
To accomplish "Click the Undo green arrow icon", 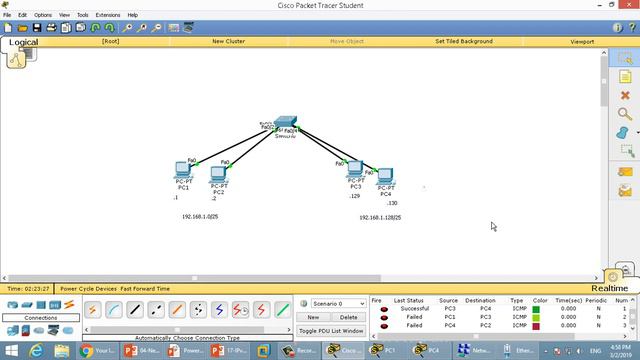I will point(96,28).
